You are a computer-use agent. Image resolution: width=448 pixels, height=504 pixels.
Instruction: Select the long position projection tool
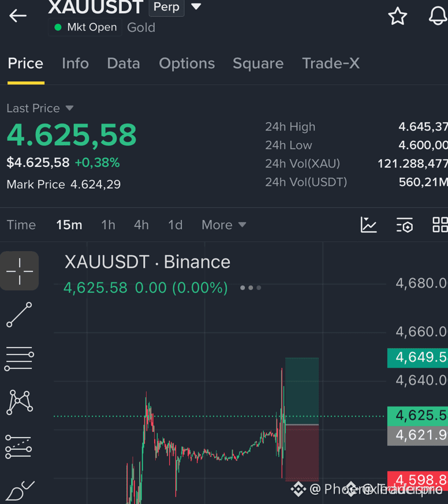click(18, 447)
